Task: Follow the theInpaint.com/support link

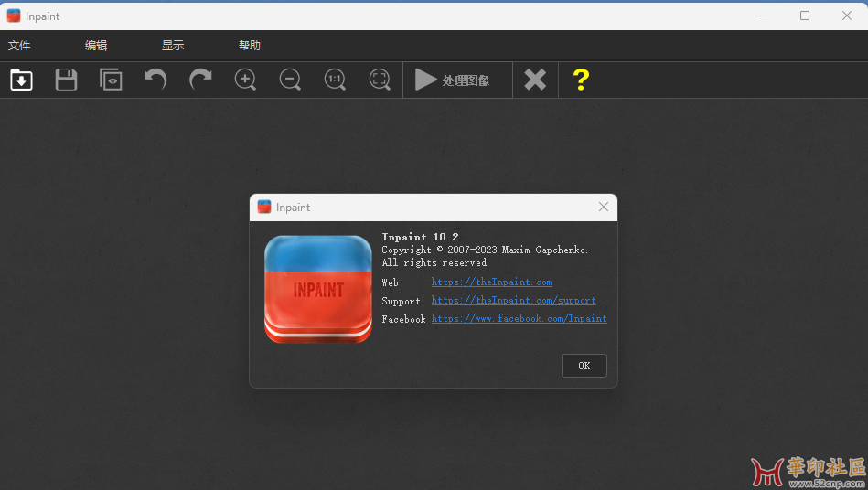Action: (513, 301)
